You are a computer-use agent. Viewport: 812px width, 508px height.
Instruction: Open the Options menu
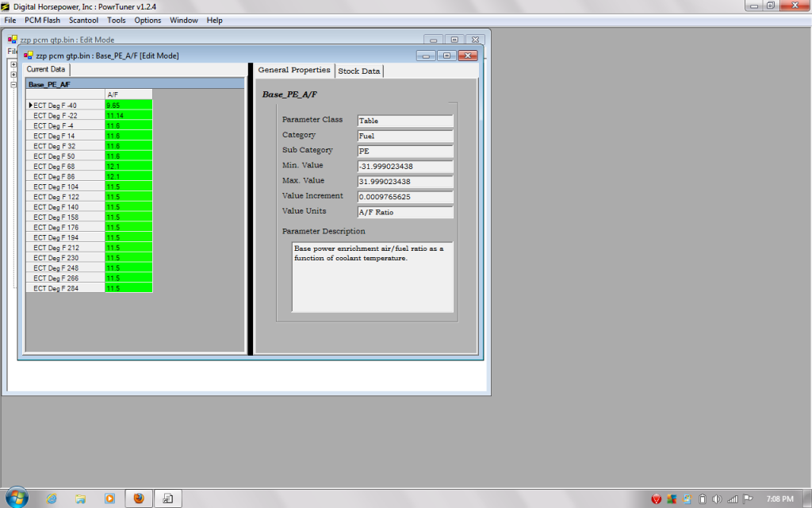point(147,20)
